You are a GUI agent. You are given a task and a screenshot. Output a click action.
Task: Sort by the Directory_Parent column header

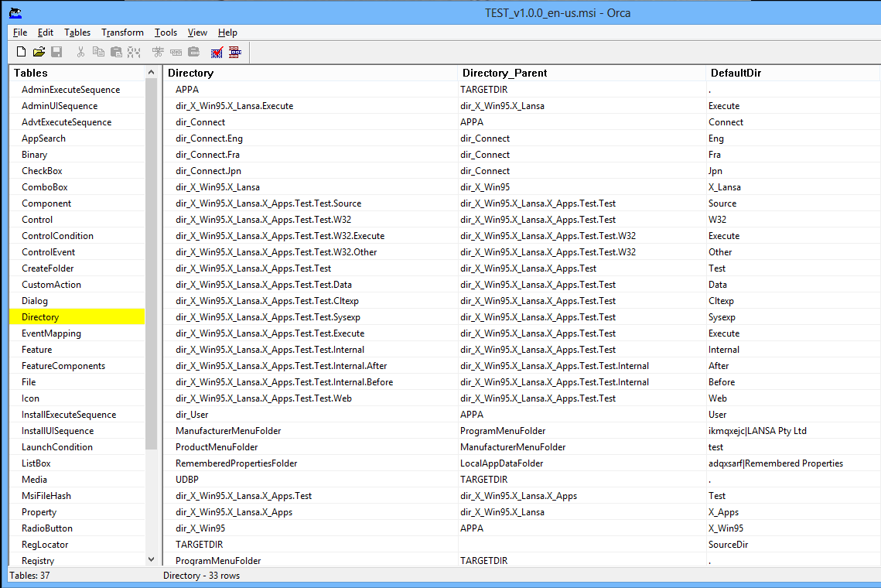(504, 73)
